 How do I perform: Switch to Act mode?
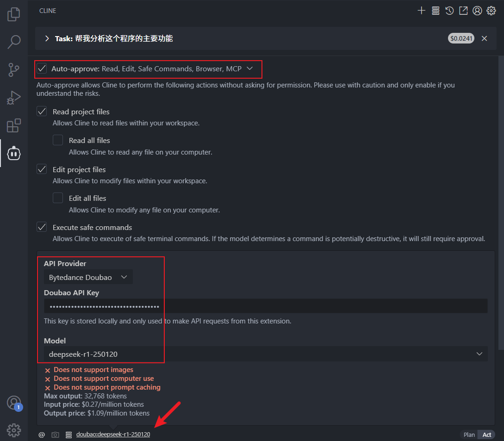click(487, 435)
